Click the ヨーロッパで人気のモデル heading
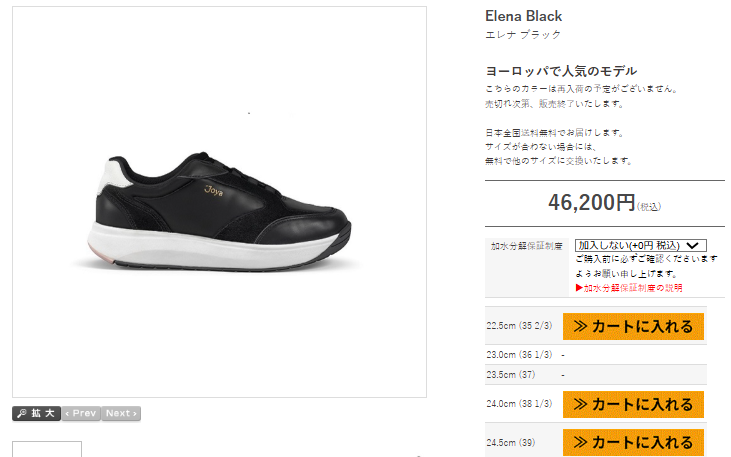731x457 pixels. click(561, 71)
